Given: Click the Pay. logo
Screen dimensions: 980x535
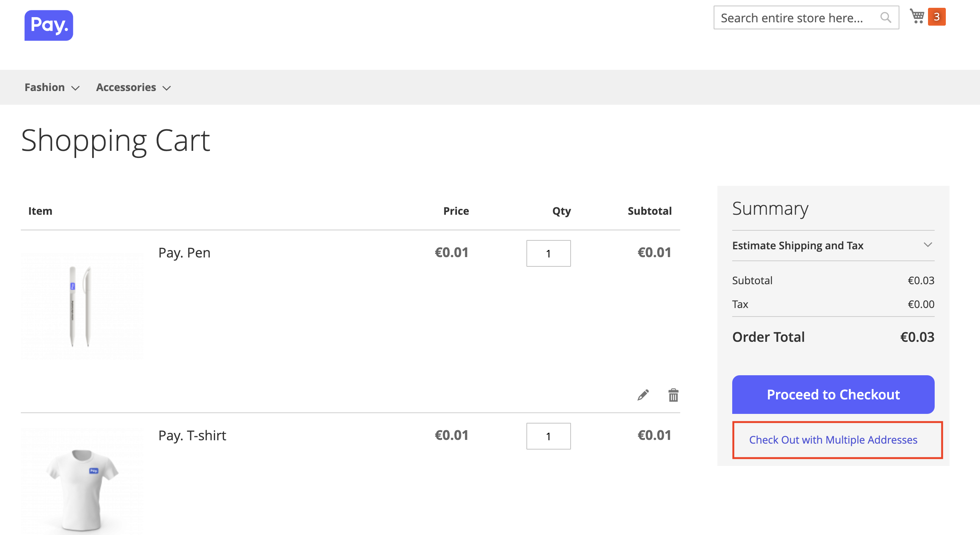Looking at the screenshot, I should 49,25.
